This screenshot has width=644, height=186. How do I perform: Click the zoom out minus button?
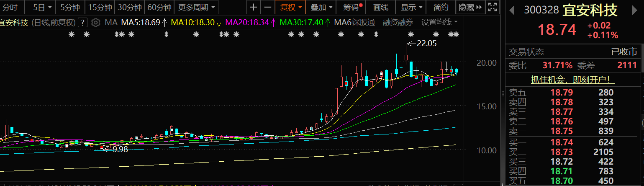(x=267, y=7)
